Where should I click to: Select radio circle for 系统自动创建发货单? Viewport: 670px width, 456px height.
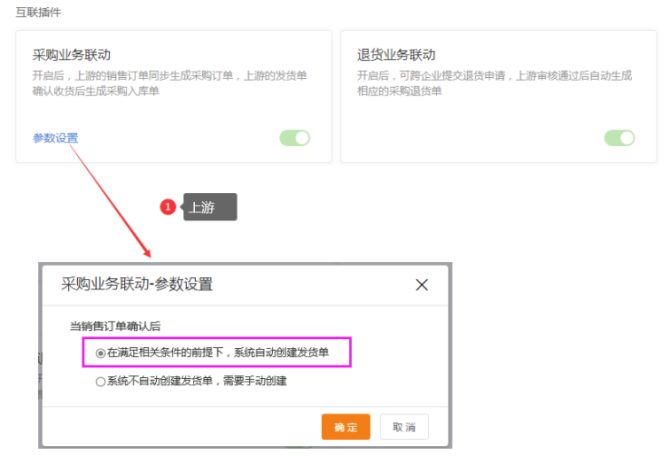pos(100,353)
